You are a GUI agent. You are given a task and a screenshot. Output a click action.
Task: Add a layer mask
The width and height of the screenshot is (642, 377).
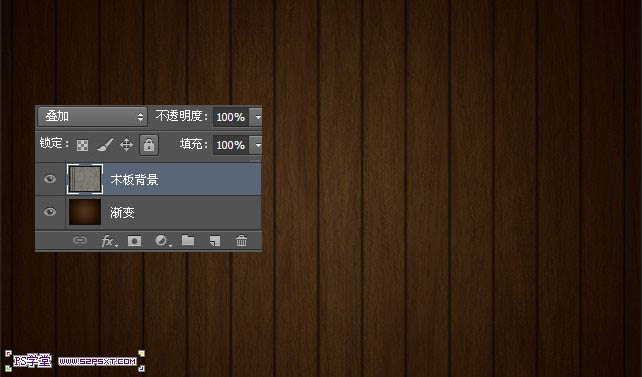coord(134,241)
